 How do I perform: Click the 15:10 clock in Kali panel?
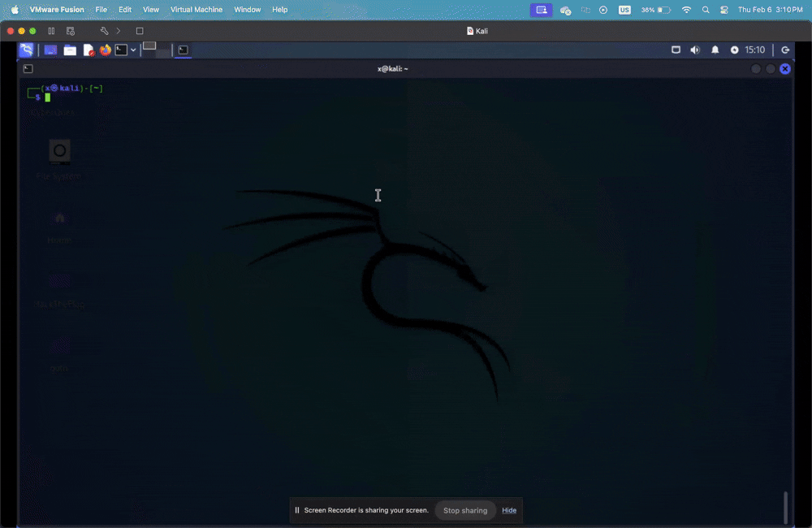[754, 50]
